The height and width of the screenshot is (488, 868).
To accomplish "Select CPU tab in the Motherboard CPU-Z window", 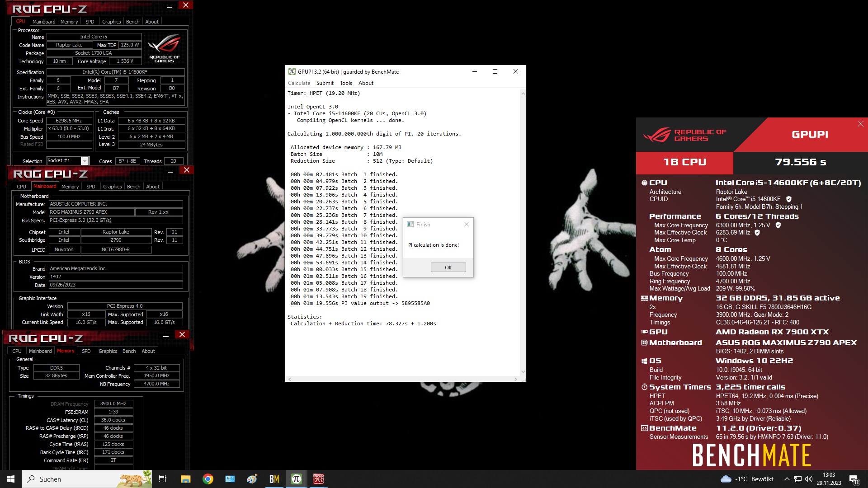I will click(x=22, y=187).
